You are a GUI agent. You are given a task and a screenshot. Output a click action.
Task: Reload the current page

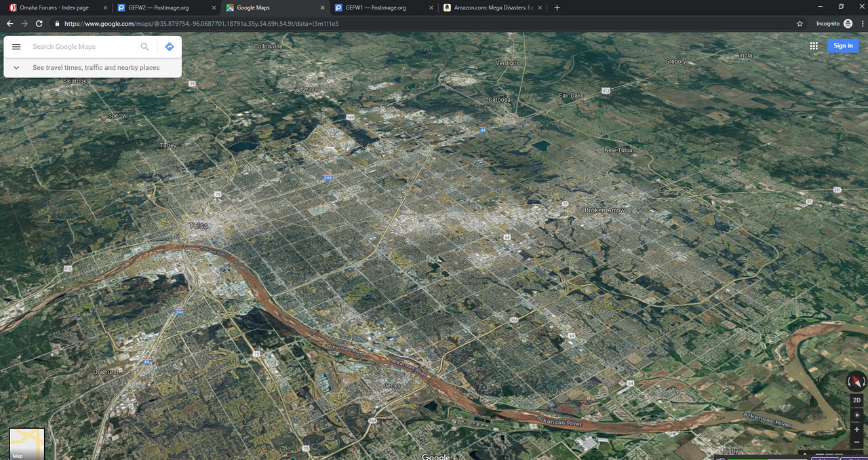39,23
